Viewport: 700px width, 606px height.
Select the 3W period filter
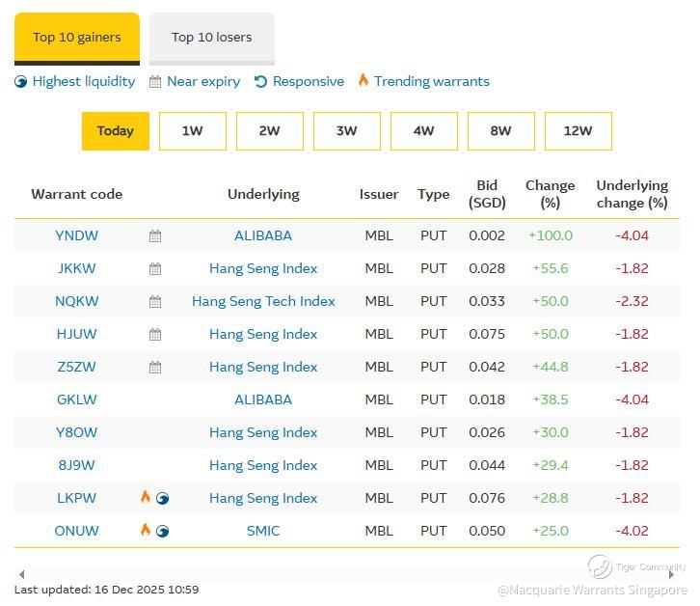click(347, 131)
